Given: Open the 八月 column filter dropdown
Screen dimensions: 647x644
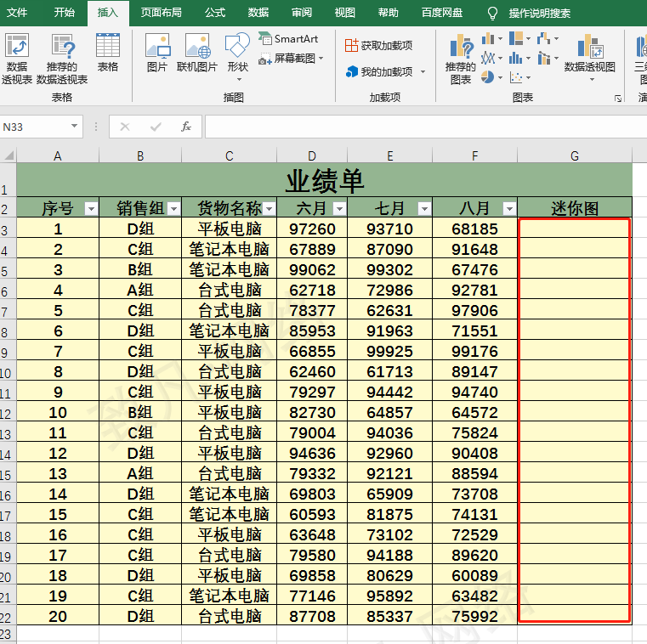Looking at the screenshot, I should pyautogui.click(x=509, y=209).
